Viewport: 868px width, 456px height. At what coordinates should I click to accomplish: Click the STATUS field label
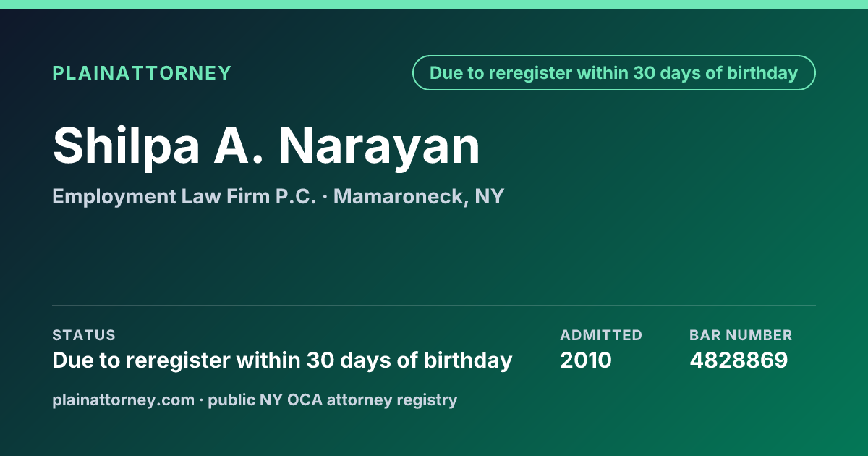tap(84, 335)
